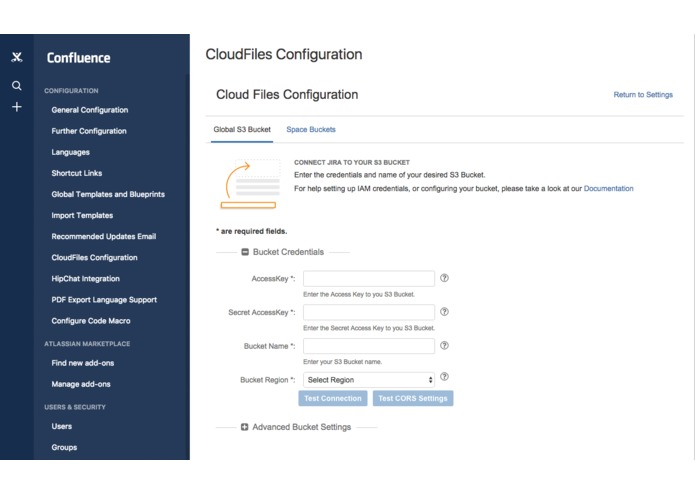This screenshot has width=695, height=494.
Task: Open Global Templates and Blueprints
Action: [x=108, y=194]
